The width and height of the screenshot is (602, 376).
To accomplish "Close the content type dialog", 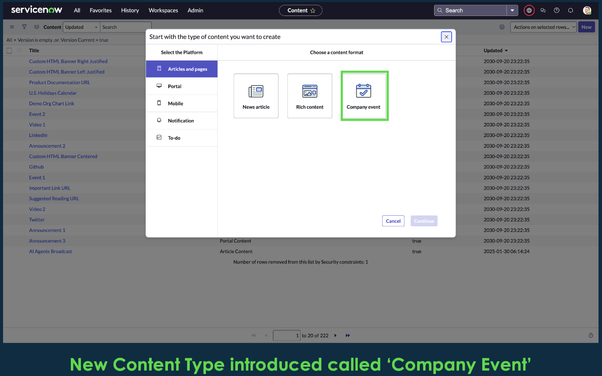I will click(446, 37).
